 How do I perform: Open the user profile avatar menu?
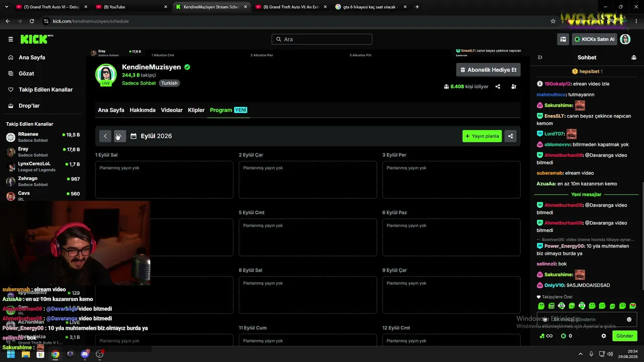click(625, 39)
